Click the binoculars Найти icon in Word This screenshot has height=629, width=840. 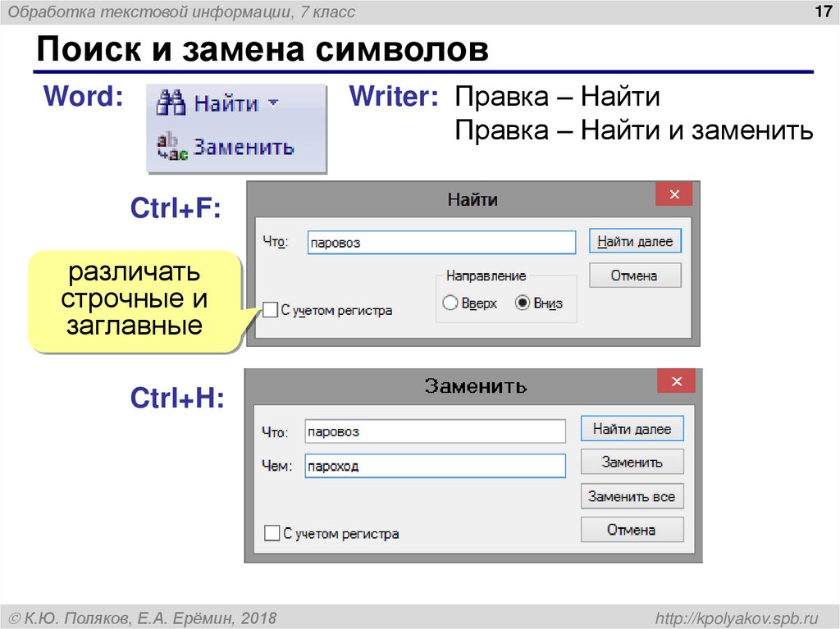click(171, 102)
